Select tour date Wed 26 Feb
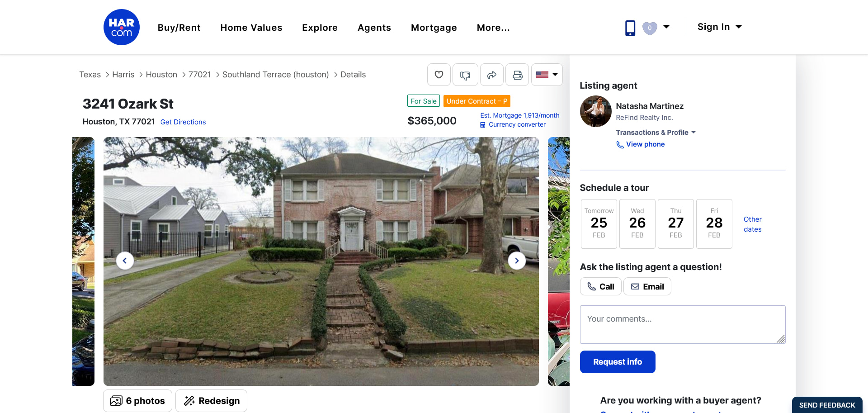The image size is (868, 413). point(637,224)
